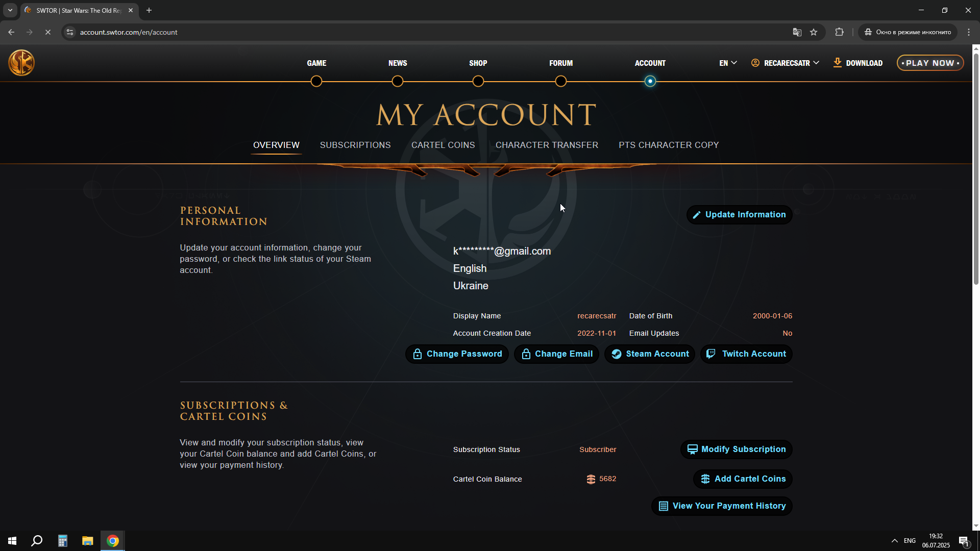
Task: Open the browser extensions puzzle icon
Action: [839, 32]
